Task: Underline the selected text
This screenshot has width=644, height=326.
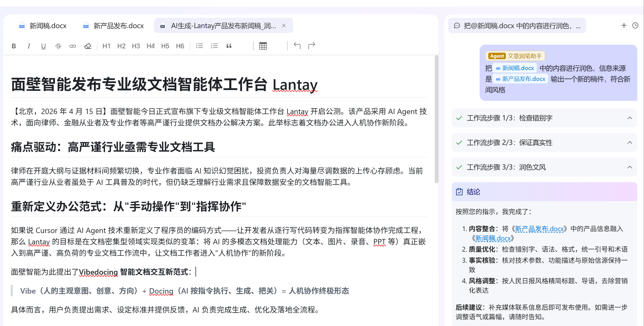Action: coord(43,46)
